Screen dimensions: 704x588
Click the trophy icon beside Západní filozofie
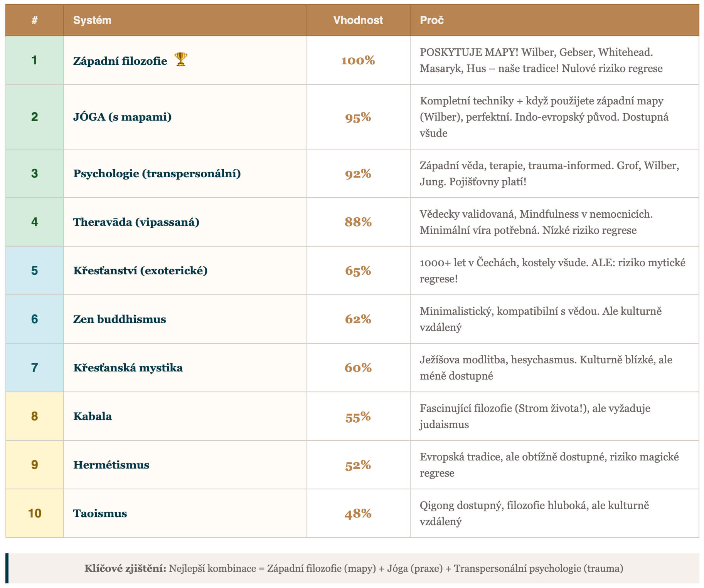pos(180,59)
